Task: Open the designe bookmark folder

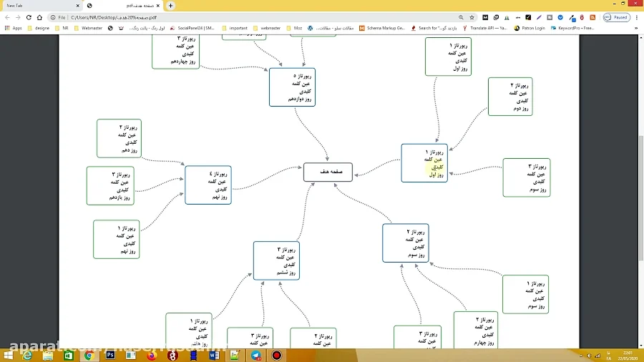Action: (x=39, y=29)
